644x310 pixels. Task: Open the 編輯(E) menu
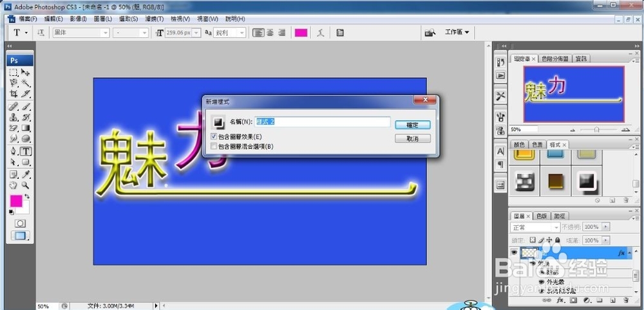[53, 19]
